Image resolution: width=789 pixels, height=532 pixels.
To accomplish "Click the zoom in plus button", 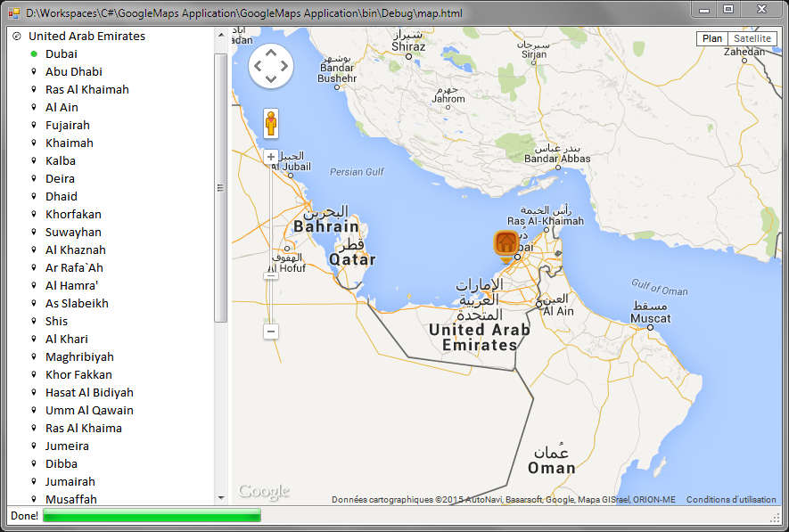I will [271, 156].
